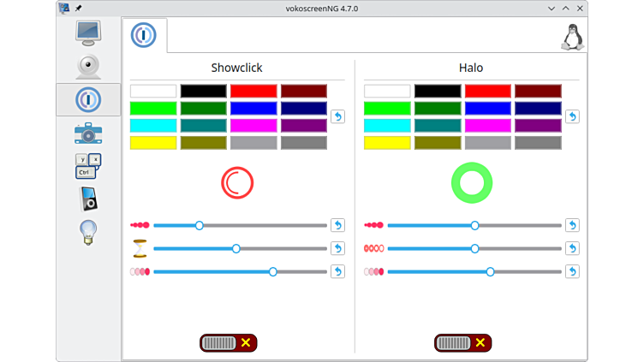
Task: Pin the window with the pushpin icon
Action: pos(79,8)
